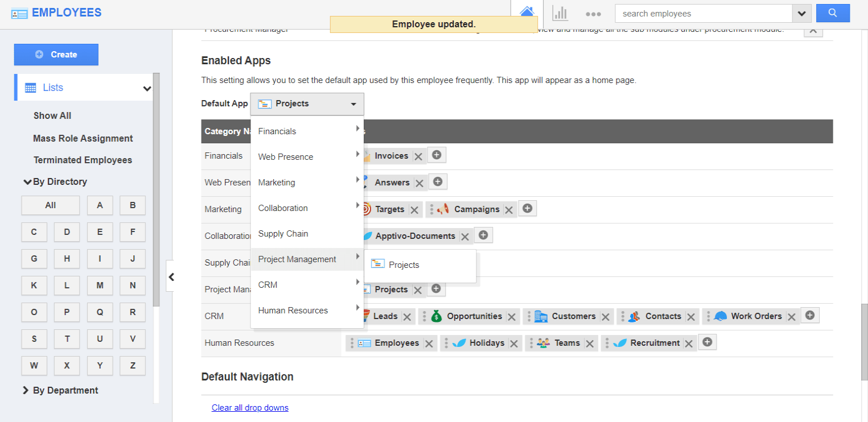Remove the Work Orders app
The image size is (868, 422).
(x=792, y=317)
